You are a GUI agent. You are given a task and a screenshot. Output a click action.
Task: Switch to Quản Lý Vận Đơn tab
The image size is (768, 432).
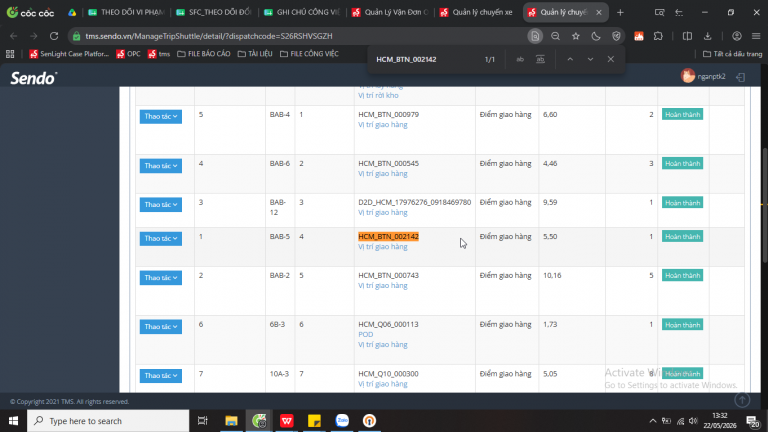[x=391, y=12]
